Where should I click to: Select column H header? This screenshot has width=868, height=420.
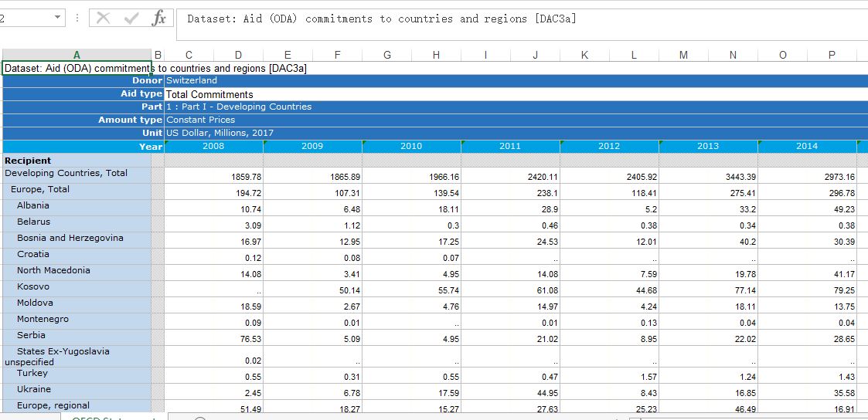[x=436, y=55]
